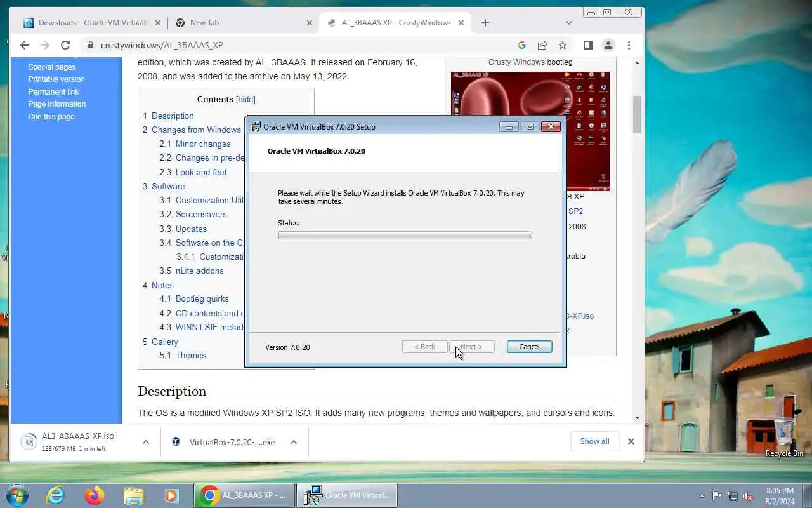
Task: Open Windows Explorer folder from the taskbar
Action: pos(133,495)
